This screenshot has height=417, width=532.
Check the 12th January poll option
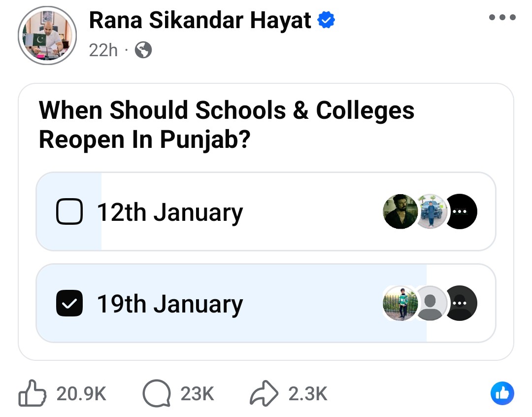click(69, 211)
